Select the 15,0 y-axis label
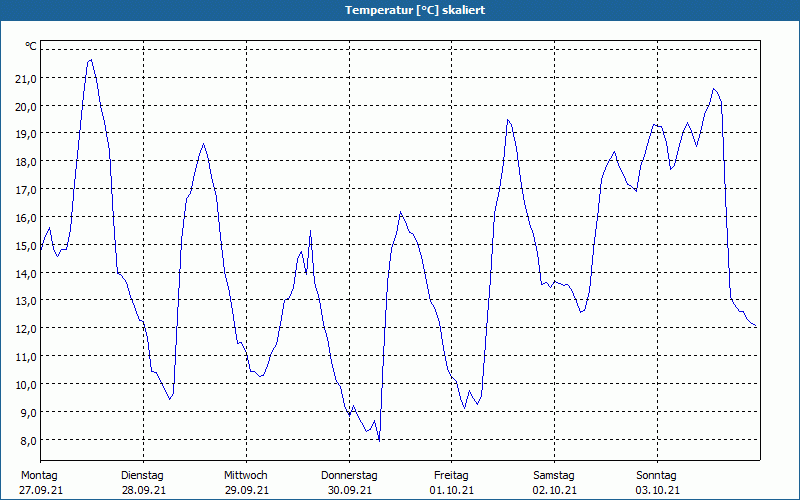 coord(26,246)
